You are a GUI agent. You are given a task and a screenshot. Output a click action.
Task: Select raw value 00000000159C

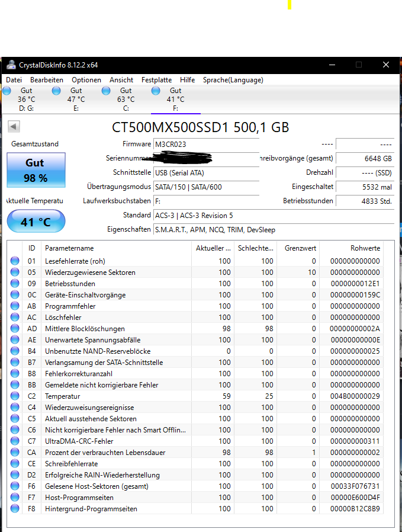click(x=355, y=295)
